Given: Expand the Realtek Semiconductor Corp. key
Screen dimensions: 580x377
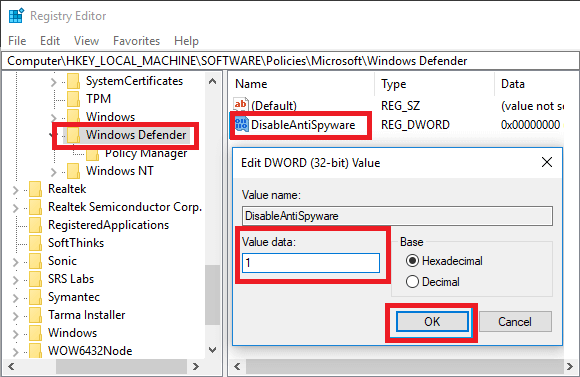Looking at the screenshot, I should pyautogui.click(x=16, y=208).
